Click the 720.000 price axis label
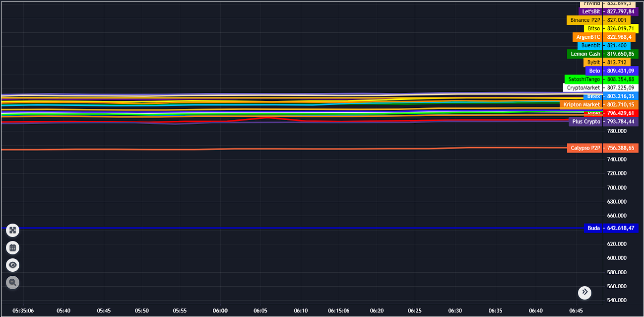 click(617, 173)
